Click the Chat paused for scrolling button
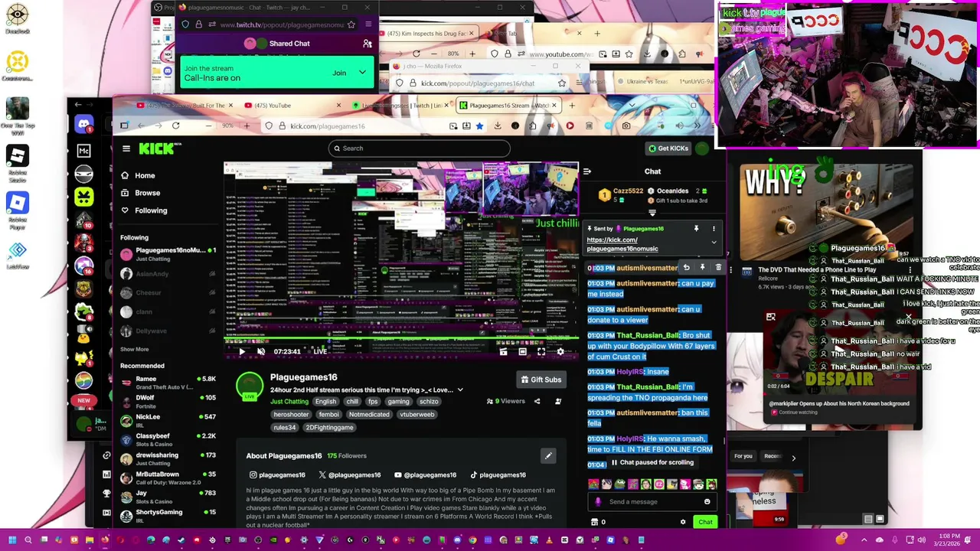The width and height of the screenshot is (980, 551). coord(652,462)
